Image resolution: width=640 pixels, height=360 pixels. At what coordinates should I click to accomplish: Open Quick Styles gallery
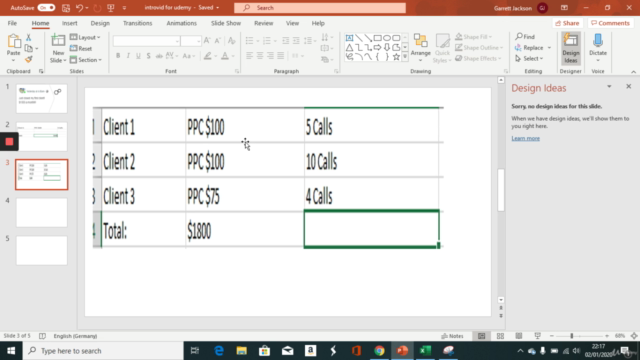coord(442,48)
